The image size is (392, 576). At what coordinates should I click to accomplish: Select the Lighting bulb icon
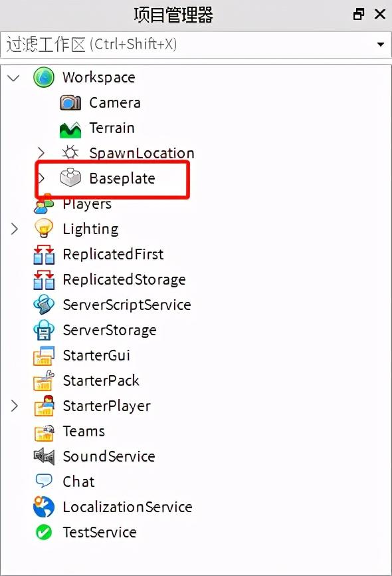(x=44, y=229)
